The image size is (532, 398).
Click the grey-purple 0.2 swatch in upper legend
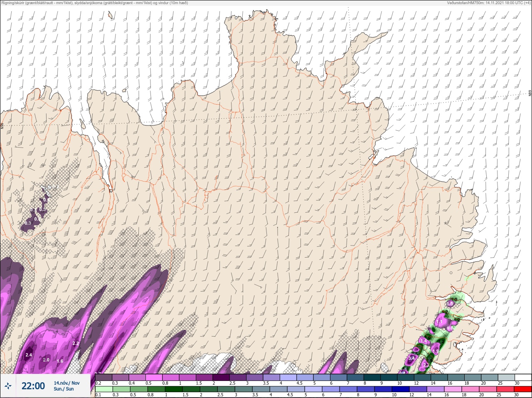104,377
